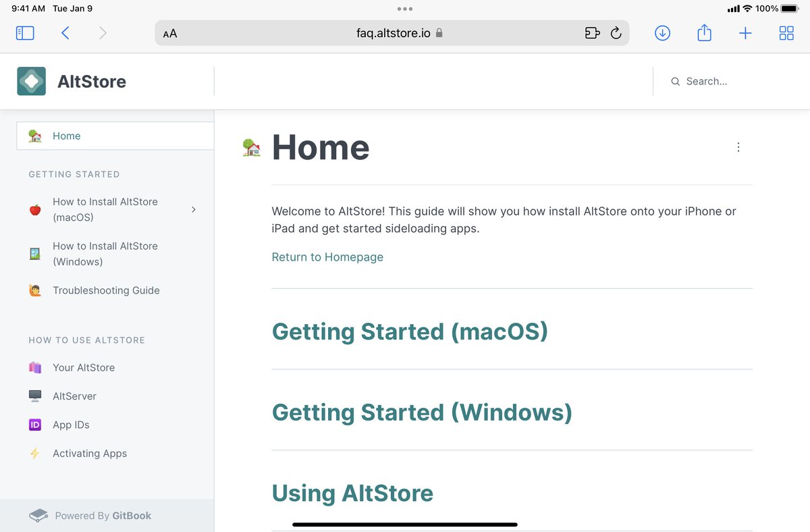Image resolution: width=810 pixels, height=532 pixels.
Task: Toggle Safari's sidebar panel
Action: coord(25,32)
